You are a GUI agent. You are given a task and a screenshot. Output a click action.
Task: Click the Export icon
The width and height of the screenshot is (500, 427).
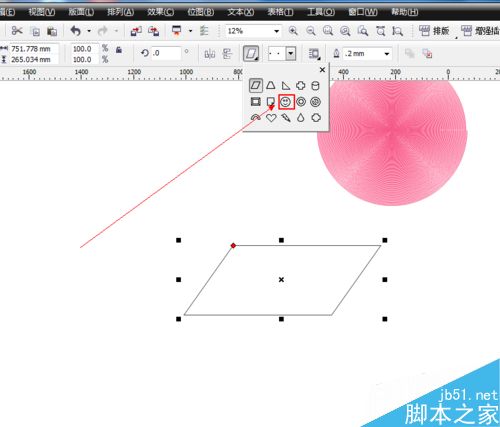coord(153,31)
